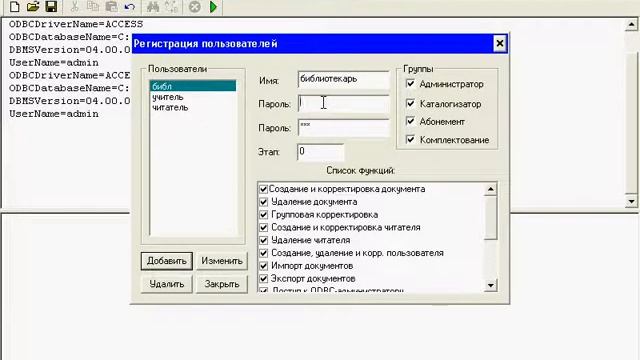The width and height of the screenshot is (640, 360).
Task: Click the Изменить button
Action: [222, 261]
